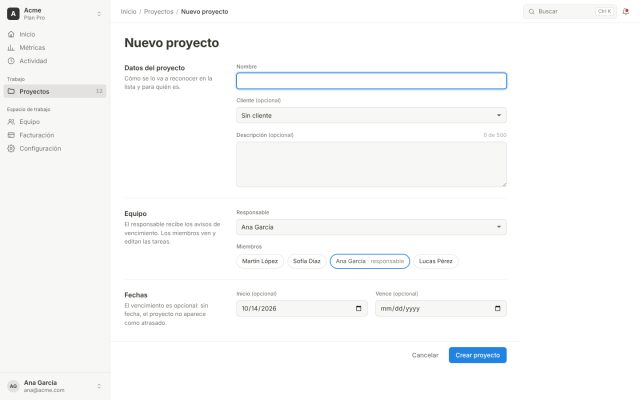Open the Inicio date calendar picker icon
Image resolution: width=640 pixels, height=400 pixels.
pos(358,309)
